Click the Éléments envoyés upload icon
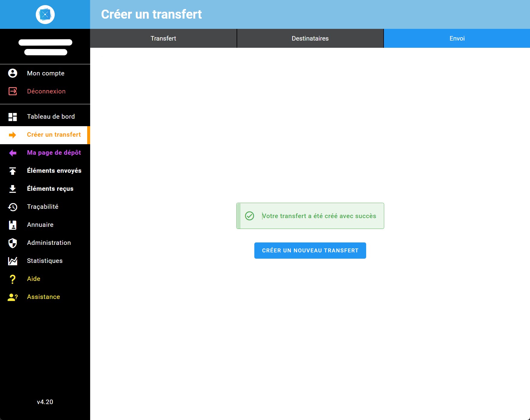This screenshot has height=420, width=530. [x=12, y=171]
